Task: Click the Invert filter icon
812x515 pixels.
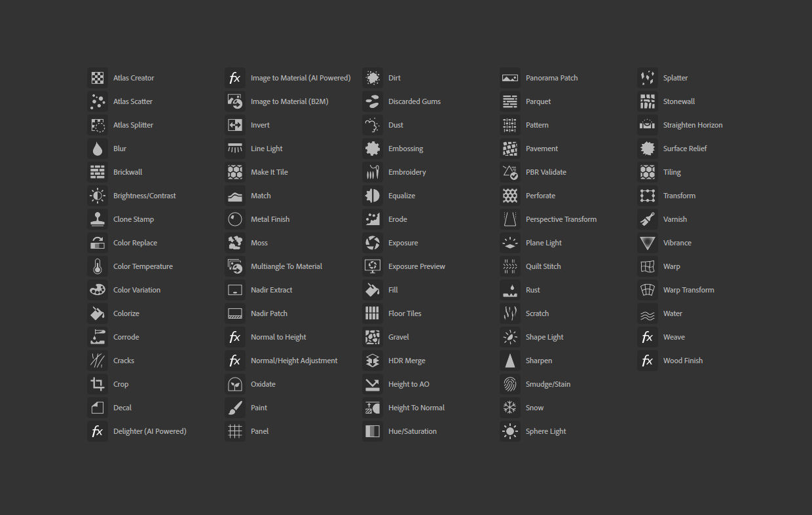Action: coord(235,125)
